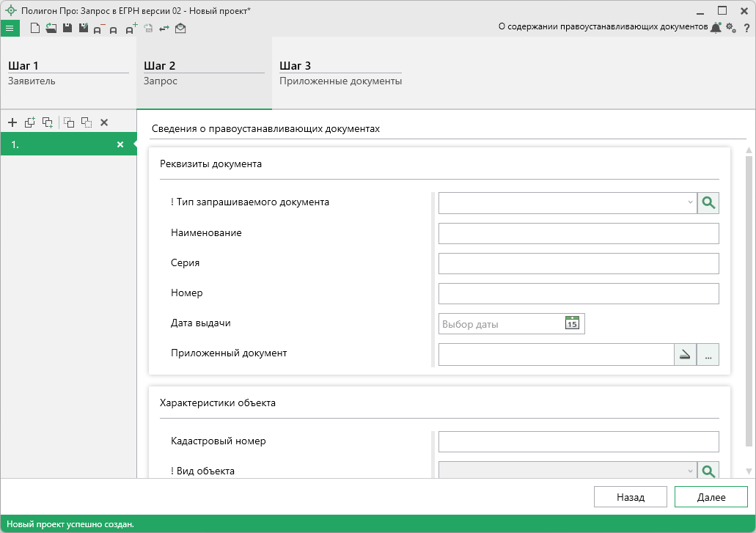Click the question mark help icon

point(746,28)
